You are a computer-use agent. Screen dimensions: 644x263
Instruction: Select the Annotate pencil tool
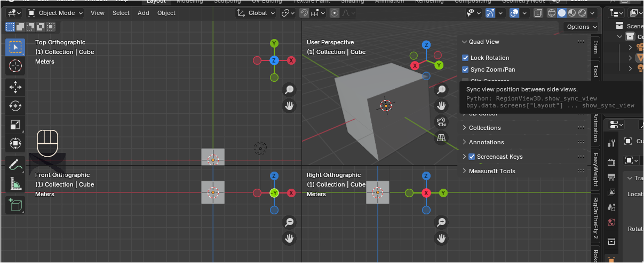click(x=15, y=165)
